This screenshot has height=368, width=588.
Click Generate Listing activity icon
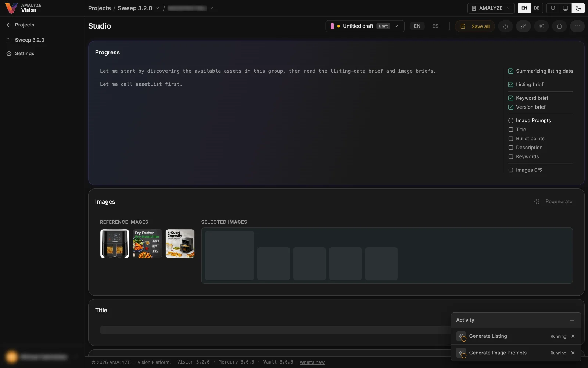pos(461,336)
